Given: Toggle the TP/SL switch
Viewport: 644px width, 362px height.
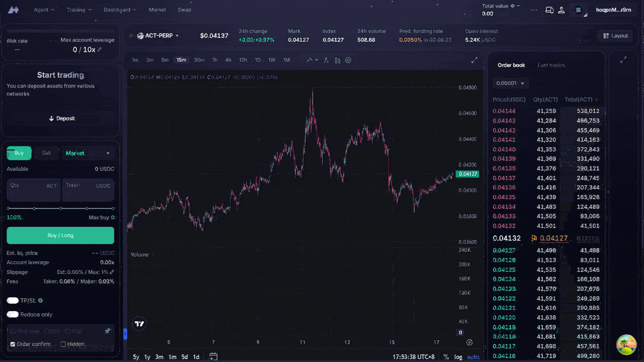Looking at the screenshot, I should click(13, 300).
